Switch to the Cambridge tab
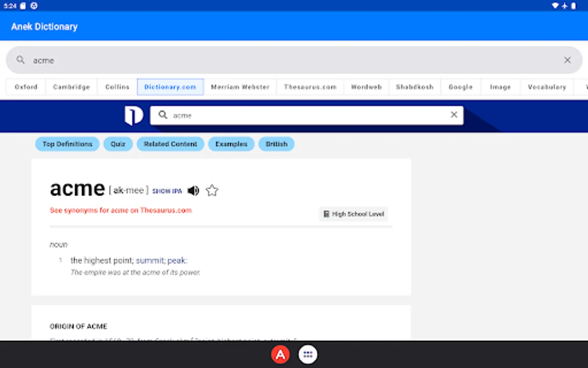The height and width of the screenshot is (368, 588). (x=71, y=87)
